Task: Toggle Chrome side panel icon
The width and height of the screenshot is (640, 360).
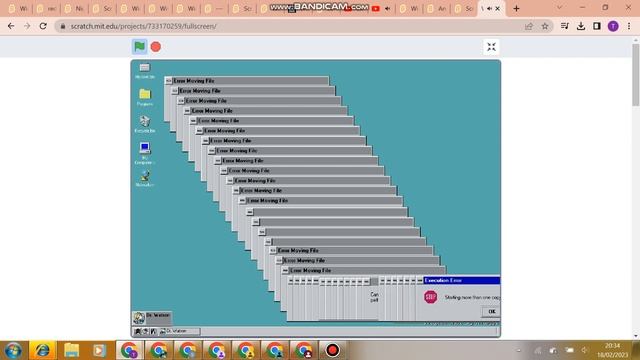Action: pyautogui.click(x=597, y=26)
